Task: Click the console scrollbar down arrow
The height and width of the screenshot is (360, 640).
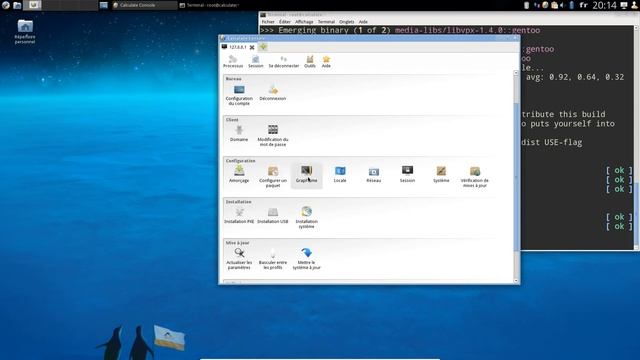Action: tap(516, 280)
